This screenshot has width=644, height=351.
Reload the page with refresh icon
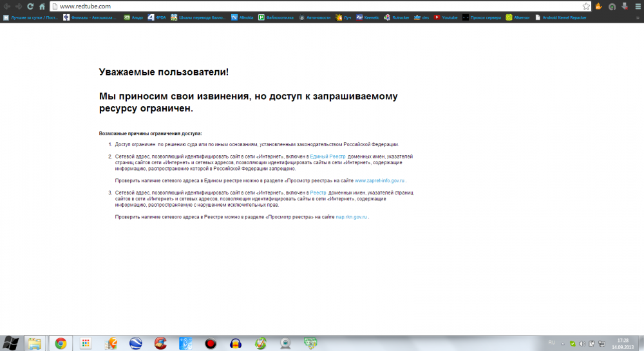coord(30,6)
